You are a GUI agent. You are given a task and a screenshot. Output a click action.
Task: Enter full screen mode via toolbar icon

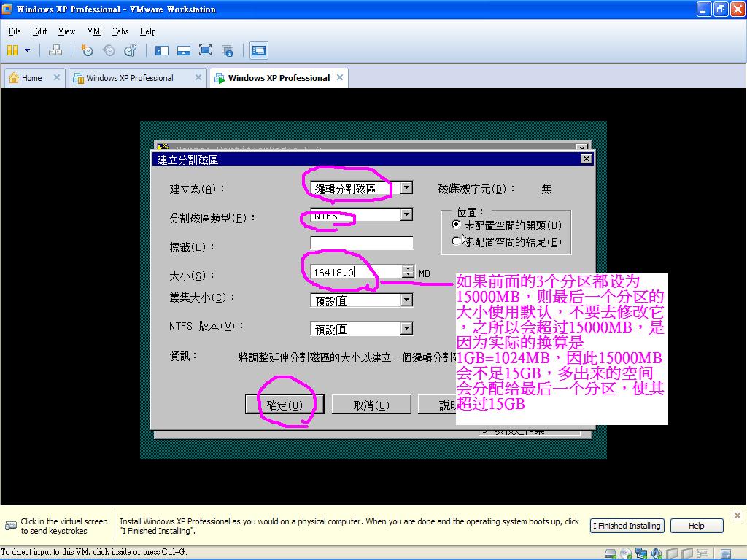tap(205, 50)
